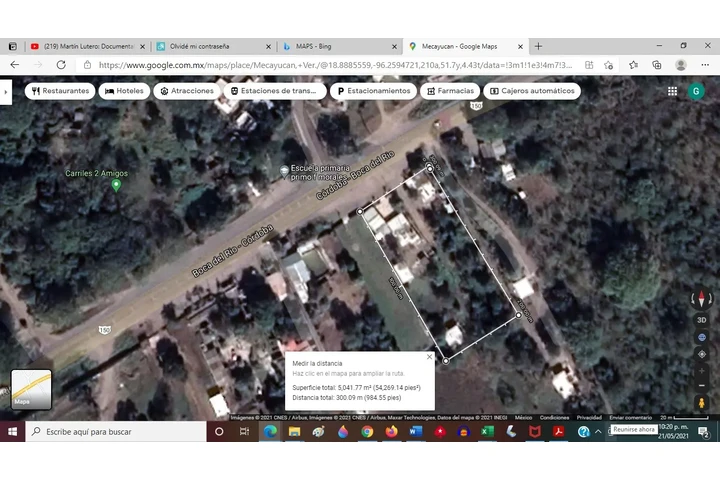Go back to previous page
Image resolution: width=720 pixels, height=480 pixels.
click(x=15, y=65)
